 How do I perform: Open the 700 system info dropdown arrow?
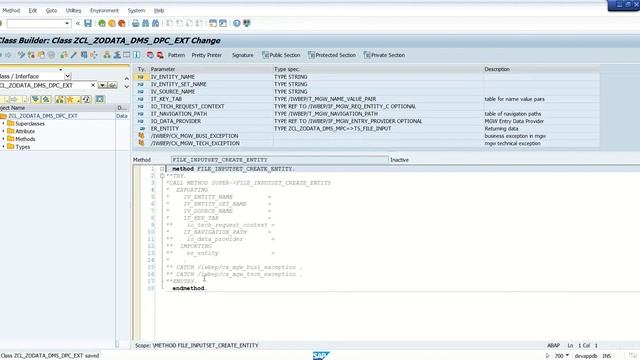pyautogui.click(x=567, y=356)
